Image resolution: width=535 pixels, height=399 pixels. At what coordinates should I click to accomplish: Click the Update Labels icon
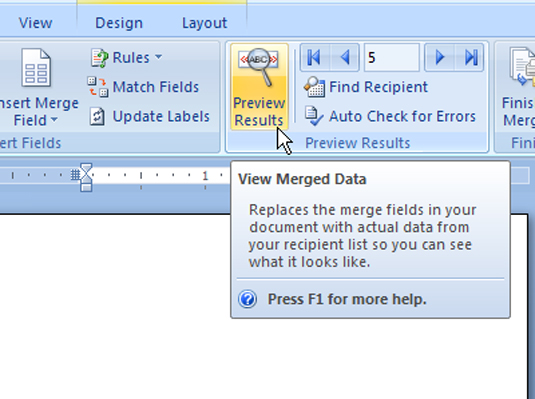point(98,116)
